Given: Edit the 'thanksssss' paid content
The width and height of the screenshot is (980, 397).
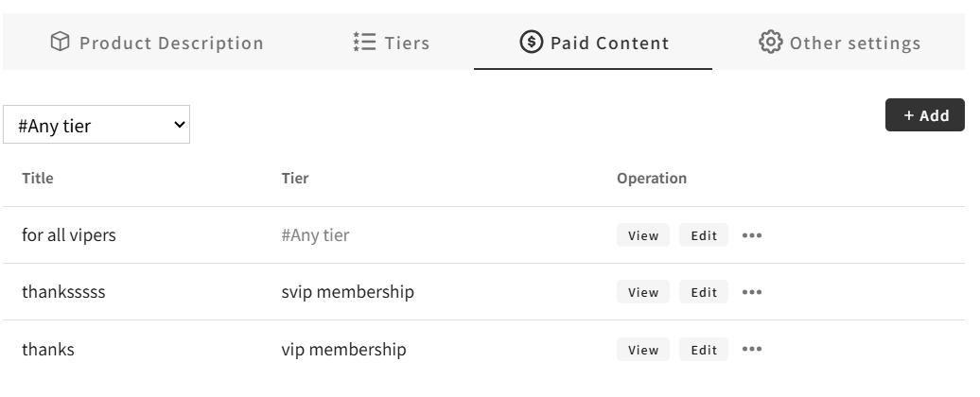Looking at the screenshot, I should [704, 292].
